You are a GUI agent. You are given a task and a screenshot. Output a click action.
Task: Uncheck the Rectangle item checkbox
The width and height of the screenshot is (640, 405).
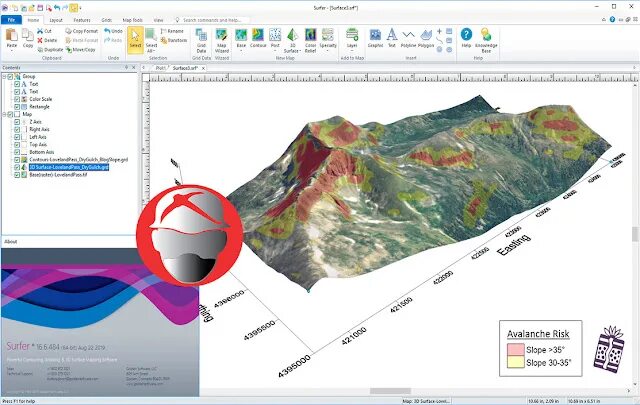(17, 107)
